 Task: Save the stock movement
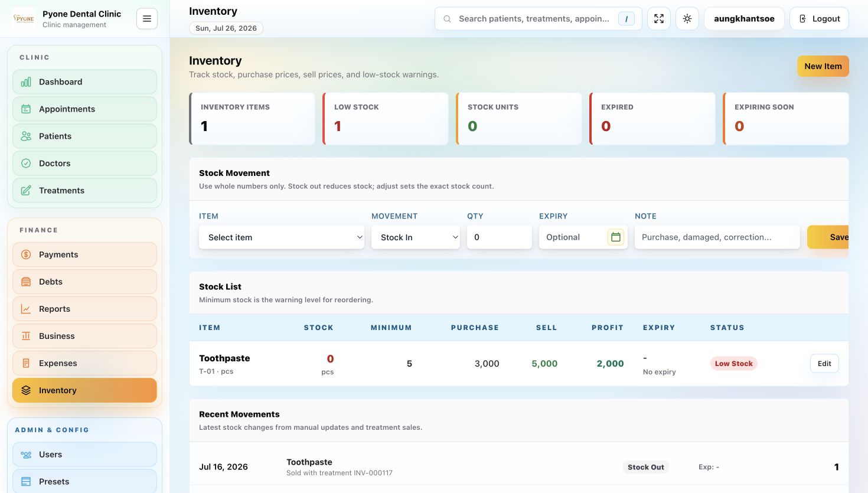828,237
